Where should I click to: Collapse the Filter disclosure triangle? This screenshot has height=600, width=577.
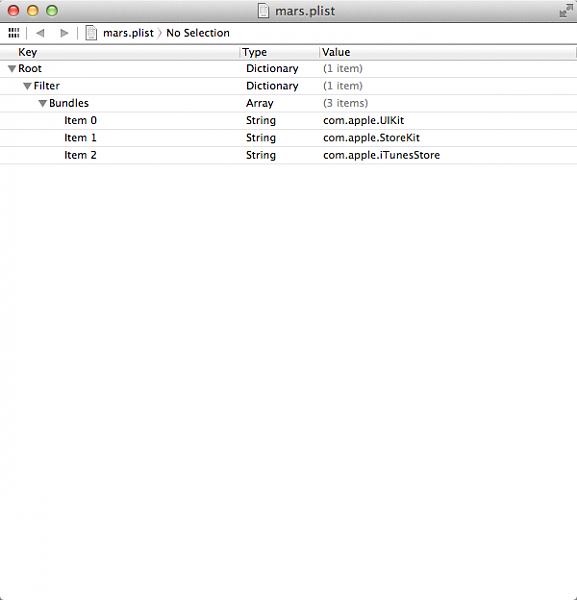[x=27, y=86]
